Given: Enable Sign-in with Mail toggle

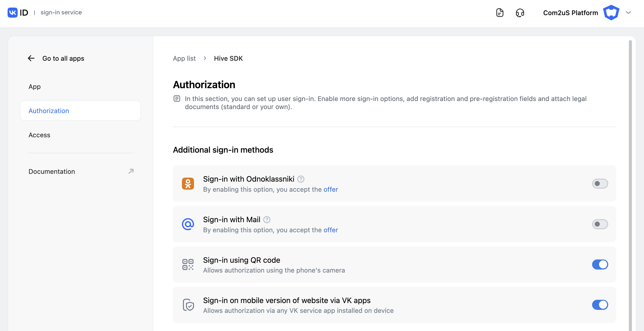Looking at the screenshot, I should pos(600,224).
